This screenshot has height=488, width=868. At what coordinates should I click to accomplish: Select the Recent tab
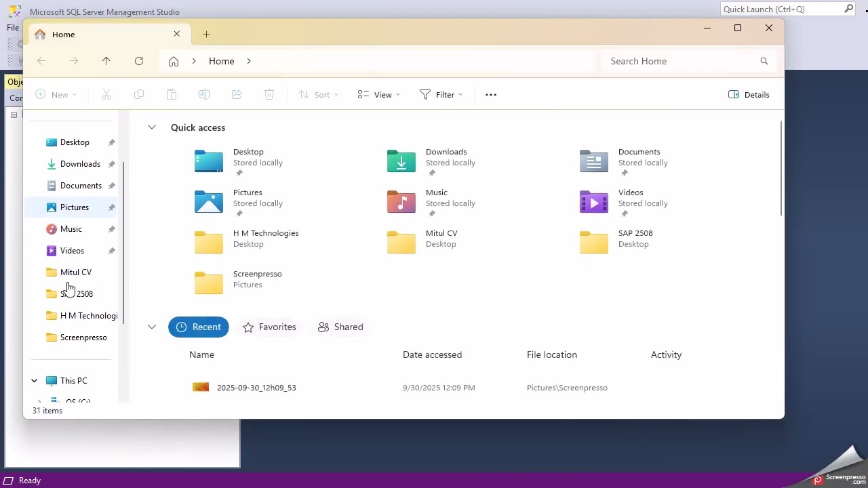point(199,327)
